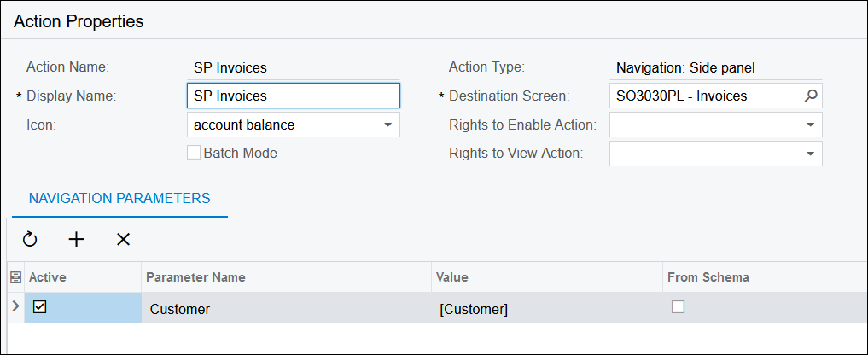Delete the selected parameter row
The width and height of the screenshot is (868, 355).
coord(123,240)
